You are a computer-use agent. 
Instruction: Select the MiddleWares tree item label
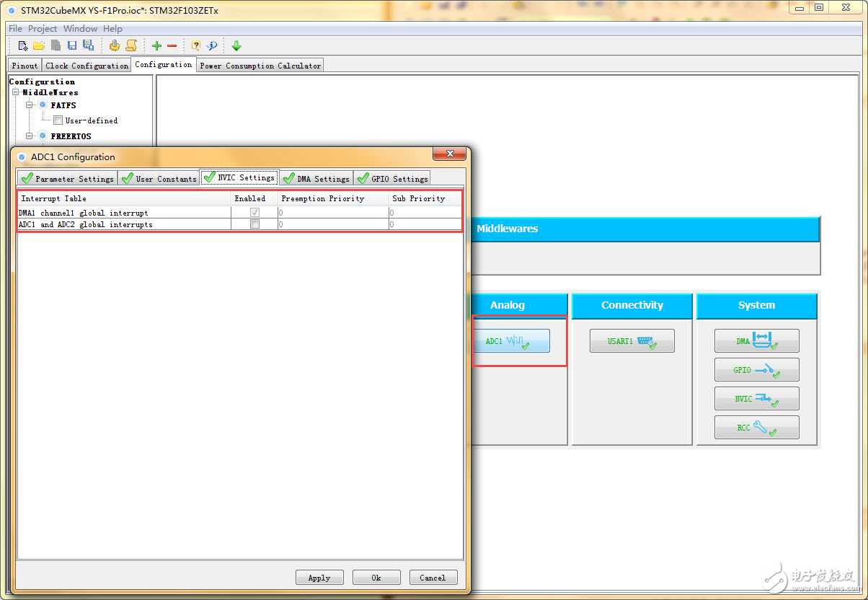click(50, 92)
